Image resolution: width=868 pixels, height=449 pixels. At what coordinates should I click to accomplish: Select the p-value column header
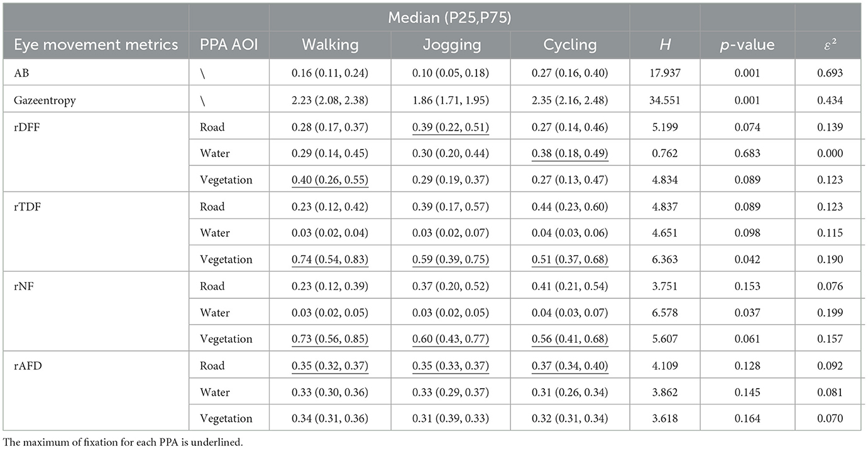pos(748,45)
